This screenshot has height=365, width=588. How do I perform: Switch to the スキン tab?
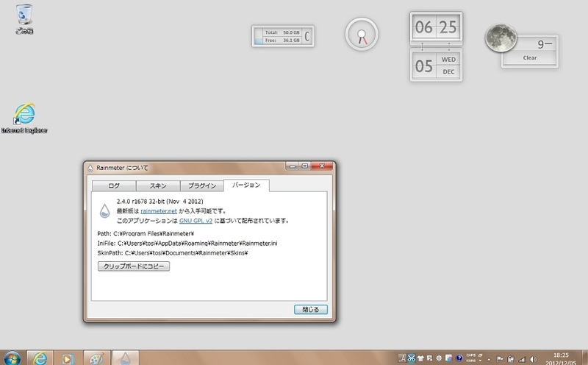[x=158, y=186]
